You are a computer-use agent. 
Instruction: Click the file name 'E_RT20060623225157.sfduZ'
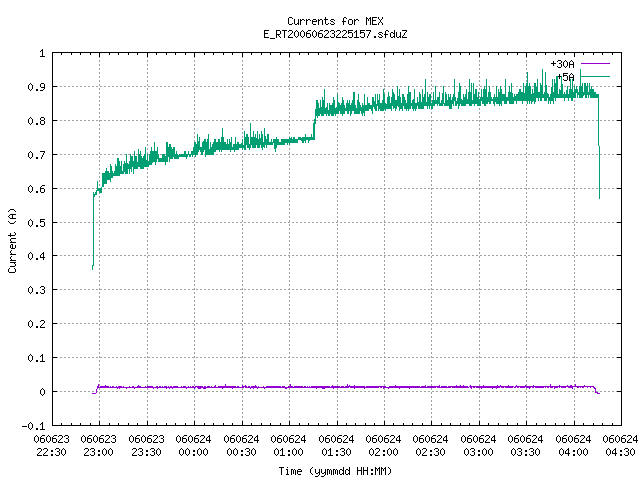click(335, 34)
